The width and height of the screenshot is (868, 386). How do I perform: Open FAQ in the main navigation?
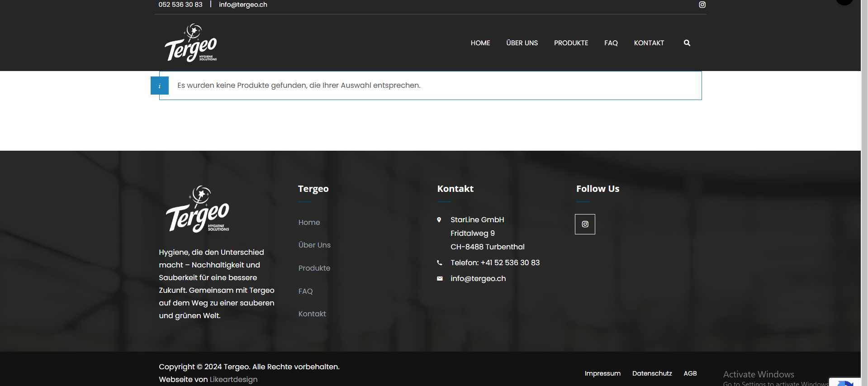click(611, 43)
